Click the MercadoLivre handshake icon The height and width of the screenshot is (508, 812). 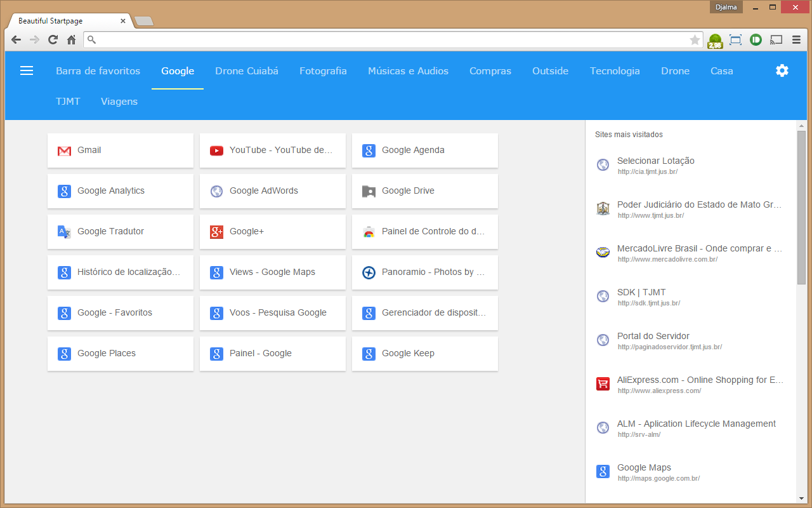click(x=603, y=252)
